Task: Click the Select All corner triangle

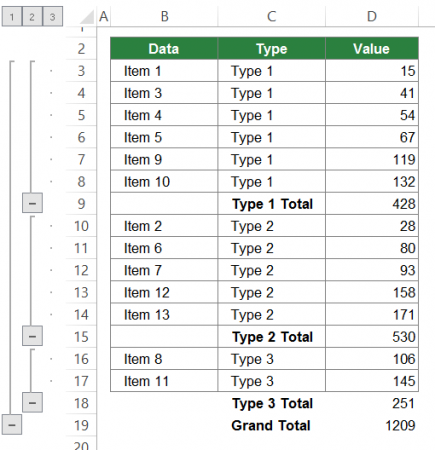Action: (86, 17)
